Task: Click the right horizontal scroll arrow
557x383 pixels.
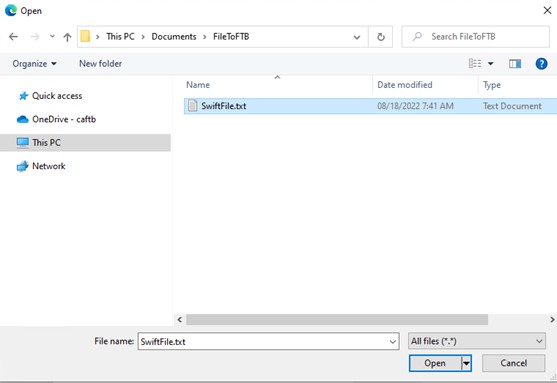Action: point(552,319)
